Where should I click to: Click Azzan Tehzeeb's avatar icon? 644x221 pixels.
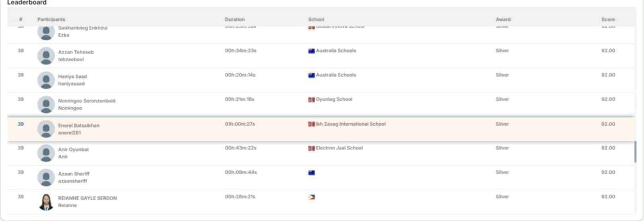pos(46,56)
